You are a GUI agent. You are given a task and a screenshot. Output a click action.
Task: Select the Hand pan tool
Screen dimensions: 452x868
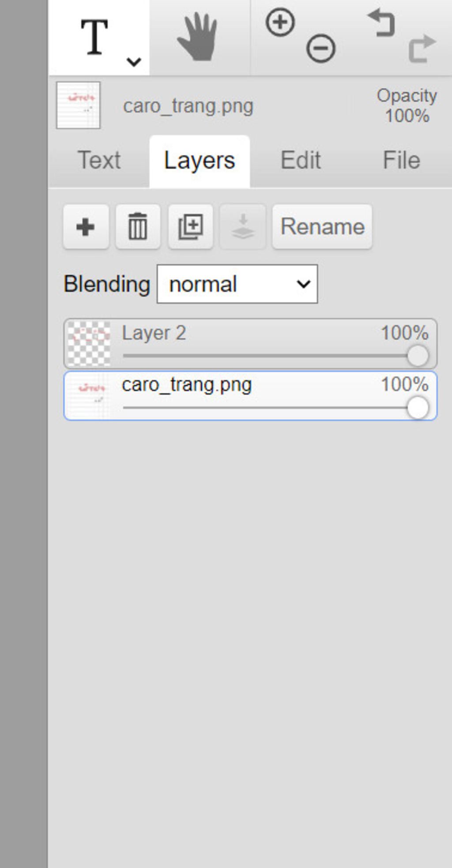pyautogui.click(x=197, y=37)
